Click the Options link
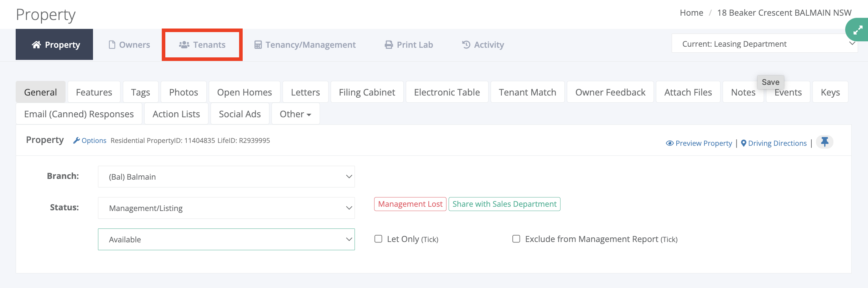868x288 pixels. coord(94,140)
